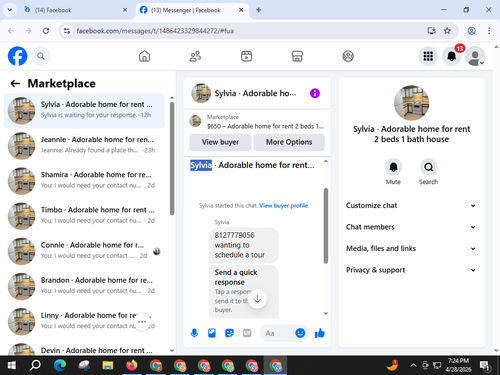Expand Media, files and links section
The height and width of the screenshot is (375, 500).
[411, 249]
